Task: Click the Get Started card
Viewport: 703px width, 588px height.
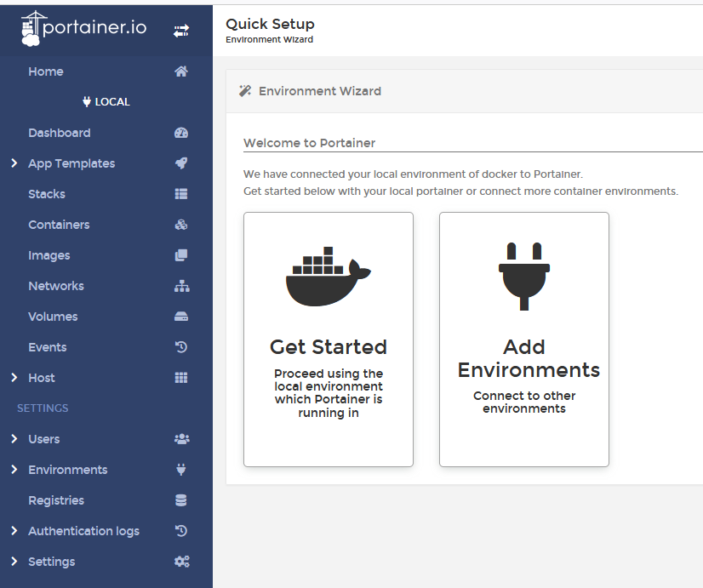Action: coord(328,339)
